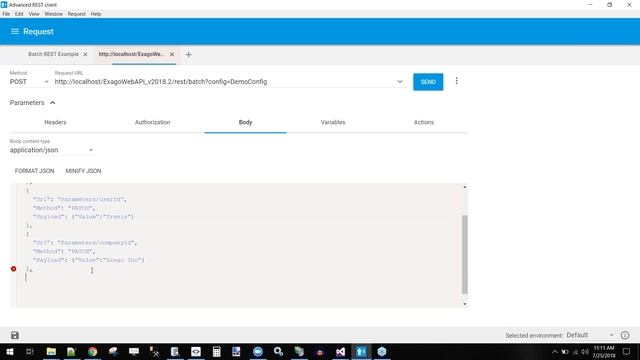This screenshot has width=640, height=360.
Task: Close the http://localhost/ExagoWe... tab
Action: pos(172,54)
